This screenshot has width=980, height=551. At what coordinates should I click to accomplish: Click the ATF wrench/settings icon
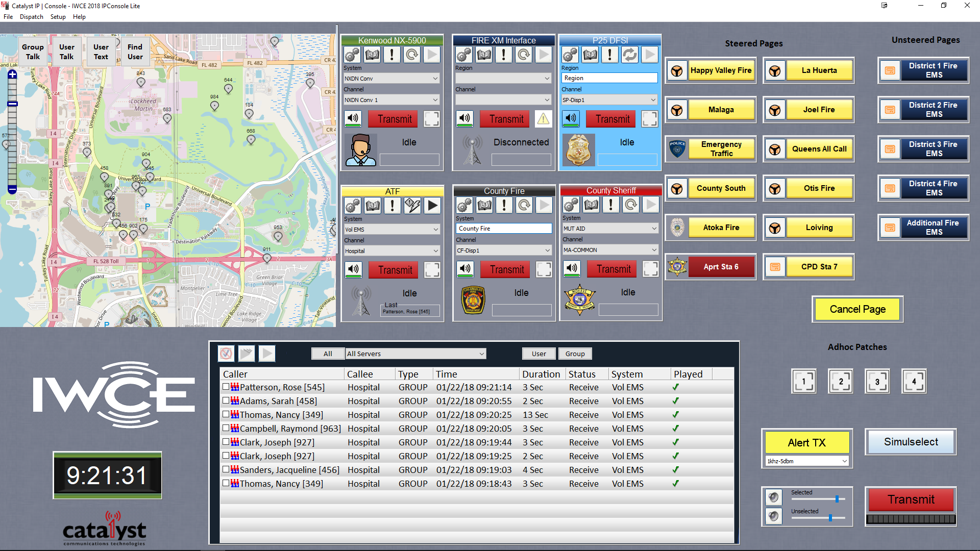click(353, 206)
